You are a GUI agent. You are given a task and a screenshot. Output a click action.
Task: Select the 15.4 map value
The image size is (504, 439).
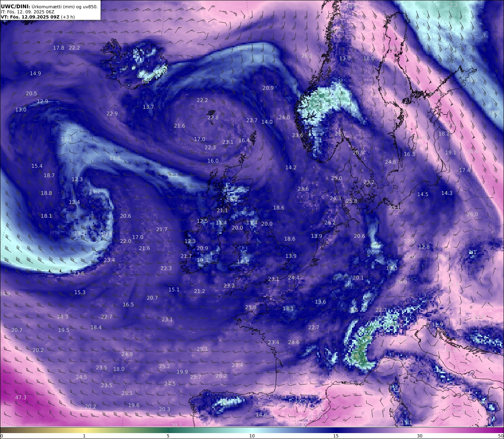pyautogui.click(x=37, y=166)
